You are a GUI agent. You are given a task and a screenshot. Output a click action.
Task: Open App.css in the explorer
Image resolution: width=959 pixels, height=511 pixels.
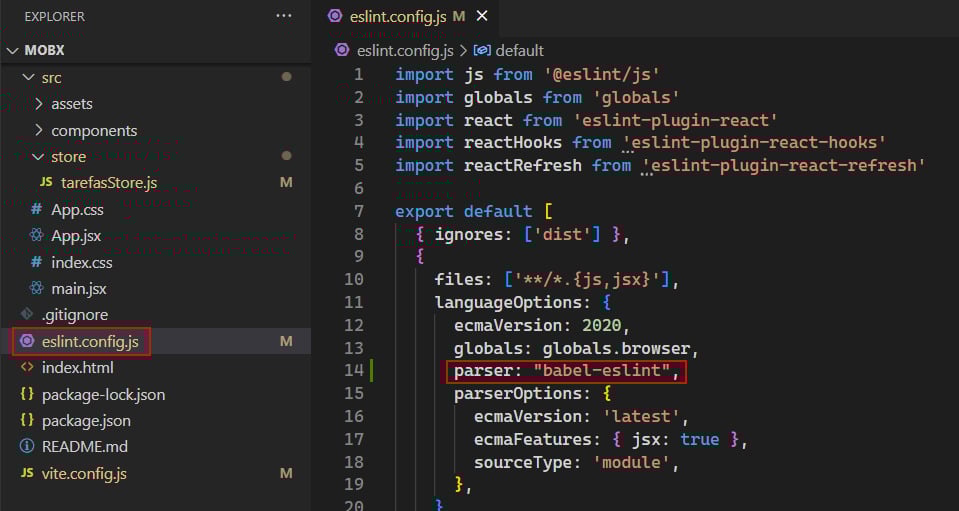77,210
